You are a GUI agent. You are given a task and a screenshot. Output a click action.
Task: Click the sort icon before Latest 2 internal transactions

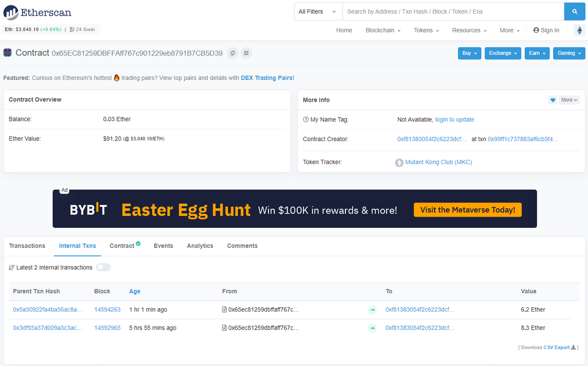click(12, 268)
